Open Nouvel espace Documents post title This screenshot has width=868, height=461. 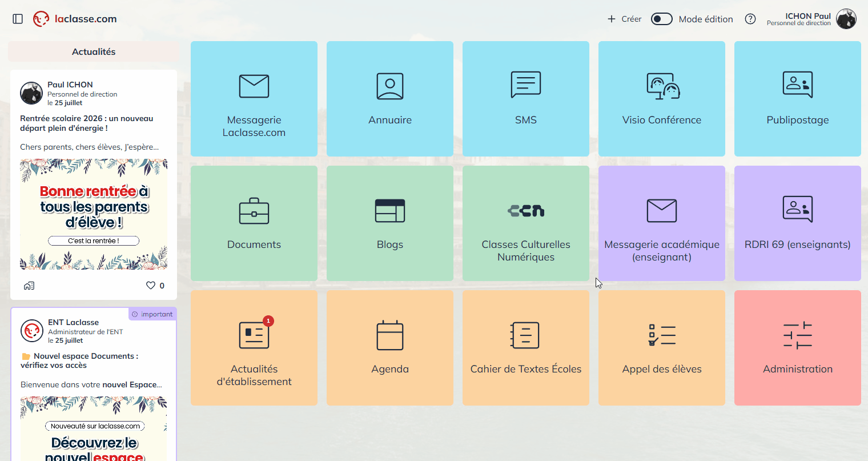[79, 360]
